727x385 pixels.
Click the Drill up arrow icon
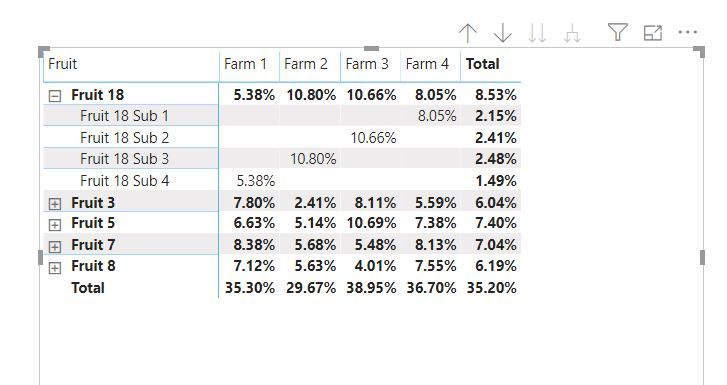point(468,33)
